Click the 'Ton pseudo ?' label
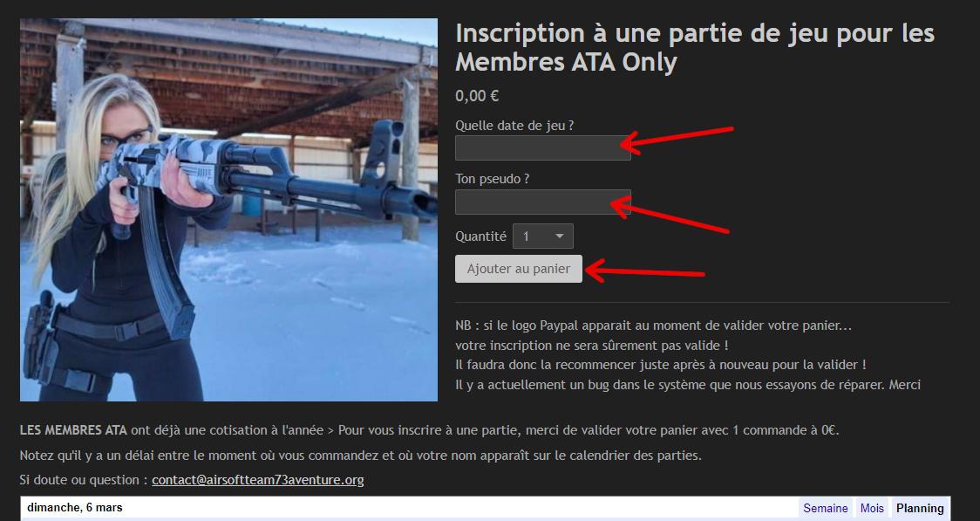 pos(492,179)
